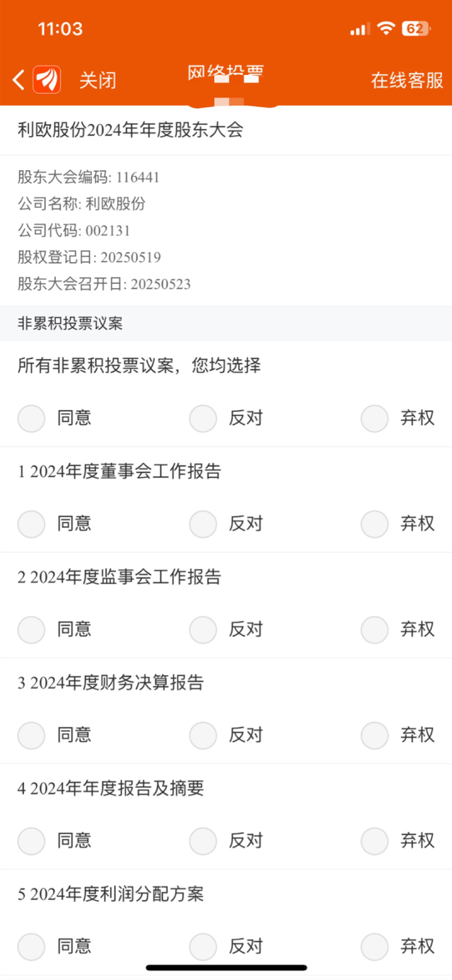Screen dimensions: 452x980
Task: Tap the Wi-Fi status icon
Action: (x=386, y=28)
